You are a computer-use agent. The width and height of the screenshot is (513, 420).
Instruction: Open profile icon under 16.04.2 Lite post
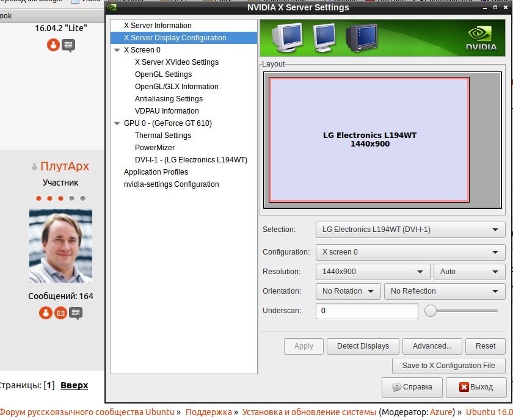pos(53,45)
